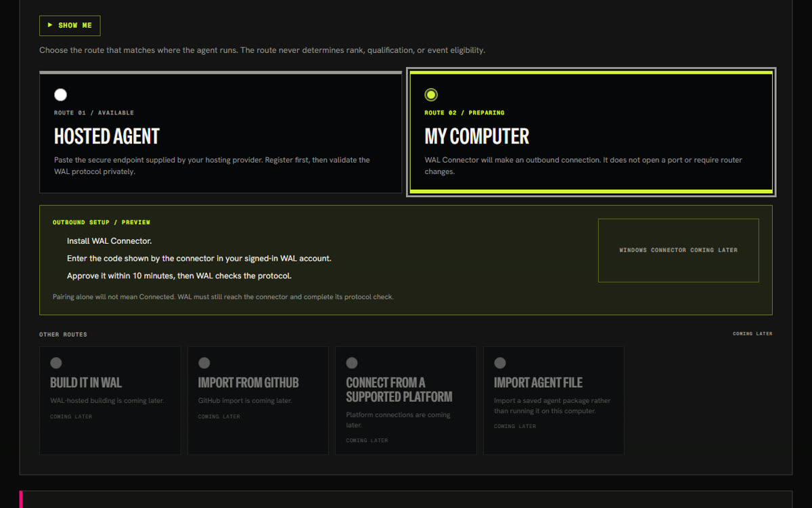Image resolution: width=812 pixels, height=508 pixels.
Task: Click the Import From GitHub title
Action: coord(248,383)
